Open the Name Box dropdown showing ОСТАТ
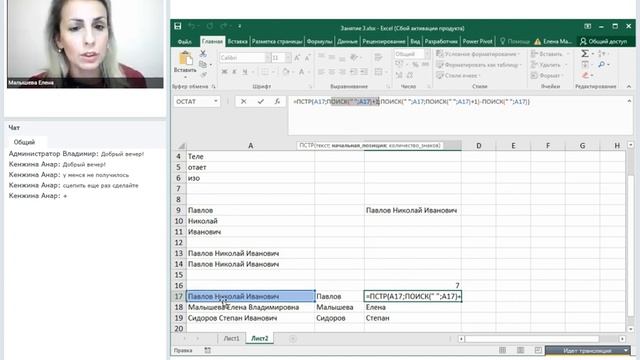640x360 pixels. pos(216,101)
